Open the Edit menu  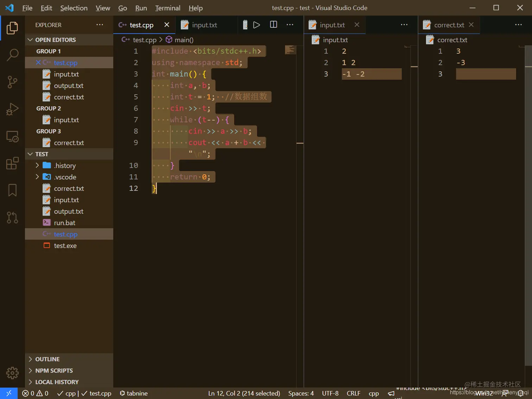tap(46, 8)
